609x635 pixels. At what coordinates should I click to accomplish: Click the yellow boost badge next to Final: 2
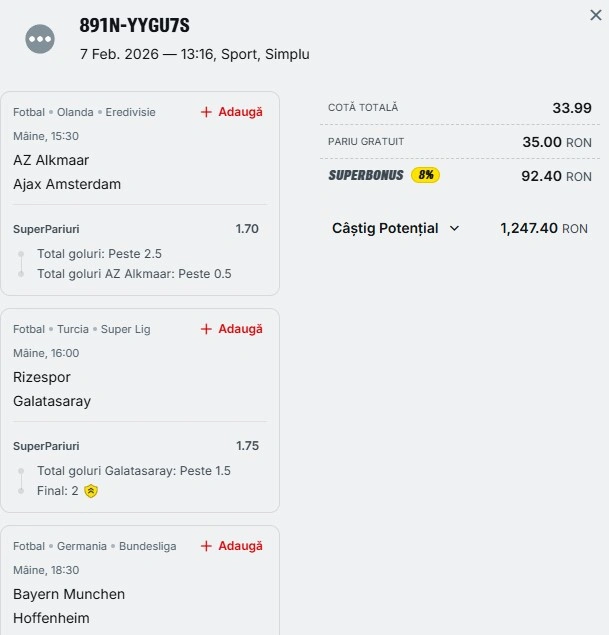point(91,491)
